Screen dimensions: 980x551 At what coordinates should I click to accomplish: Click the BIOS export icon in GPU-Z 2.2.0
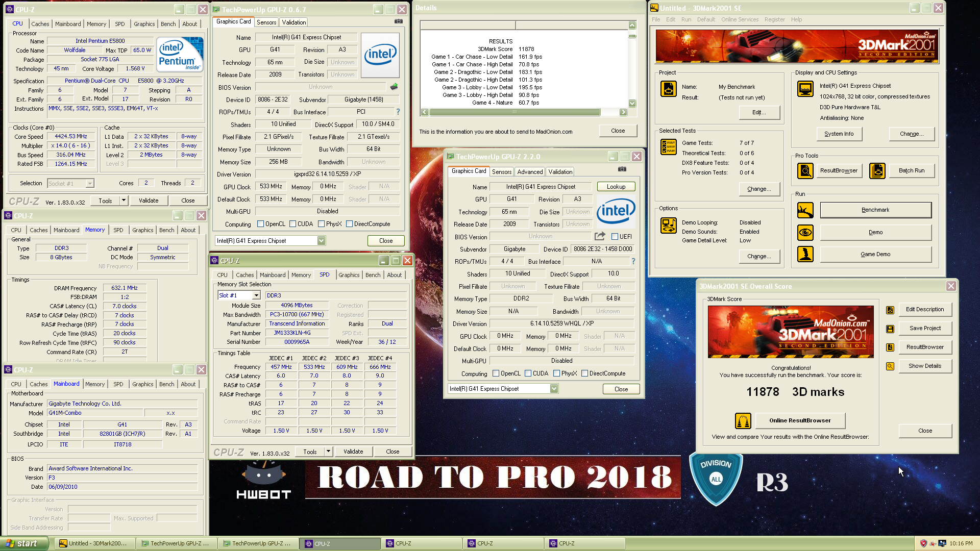tap(600, 236)
